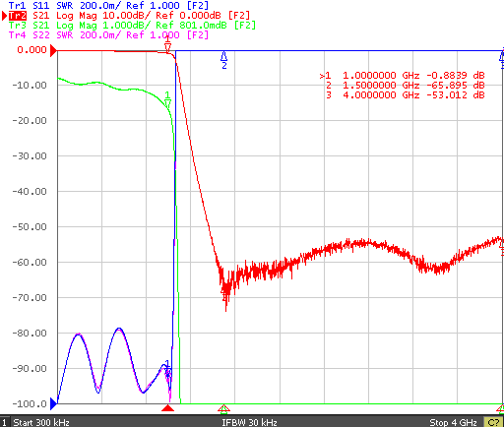Select the active Tr2 S21 Log Mag trace

click(129, 16)
